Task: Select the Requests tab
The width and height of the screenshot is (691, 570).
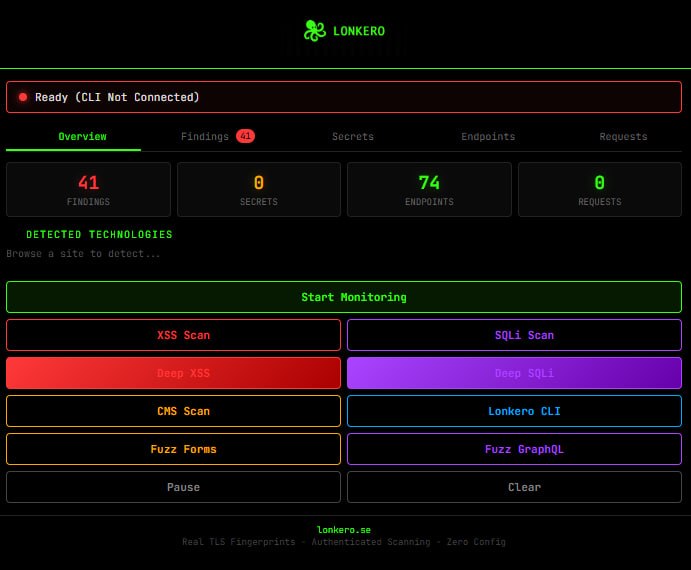Action: coord(623,136)
